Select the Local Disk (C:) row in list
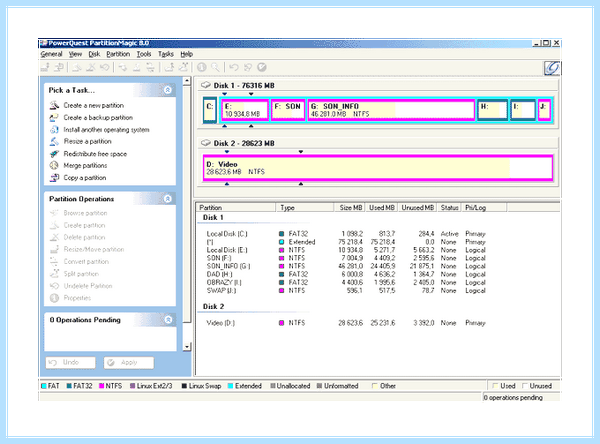Screen dimensions: 600x444 coord(346,233)
